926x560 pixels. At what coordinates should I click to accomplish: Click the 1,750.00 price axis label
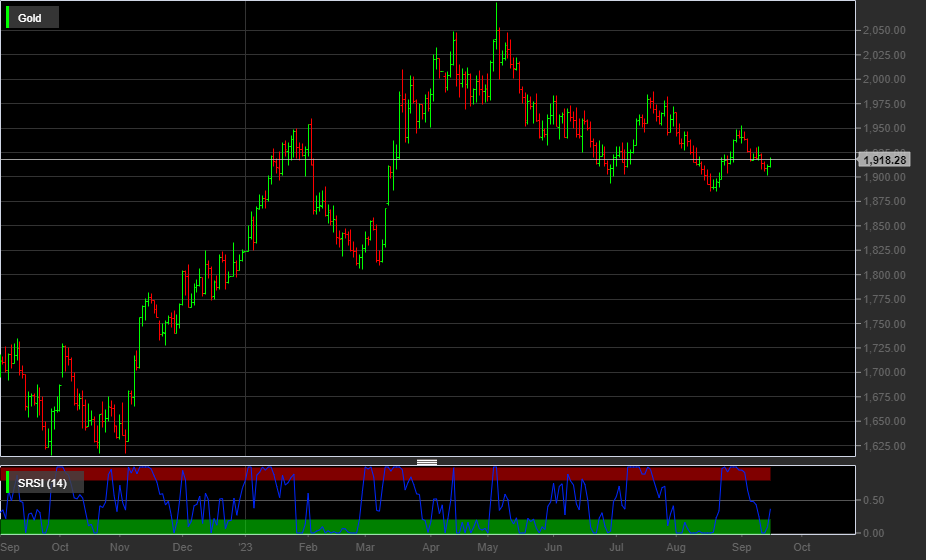pos(884,324)
